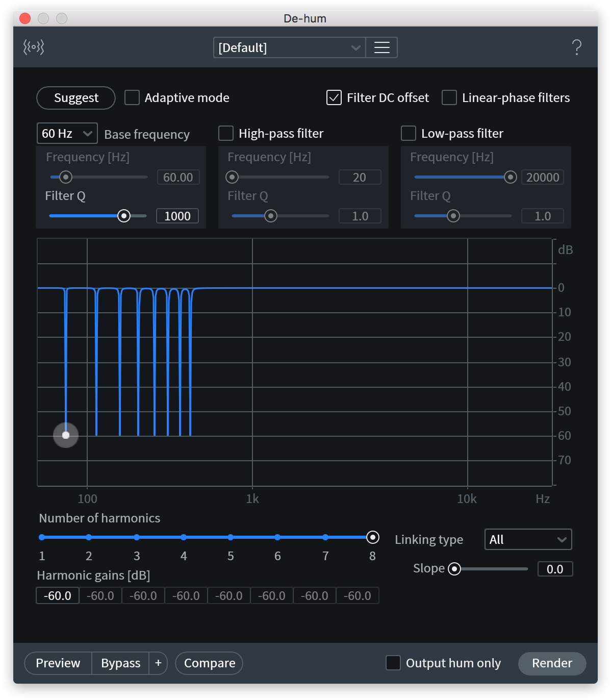611x700 pixels.
Task: Turn on the High-pass filter
Action: click(226, 133)
